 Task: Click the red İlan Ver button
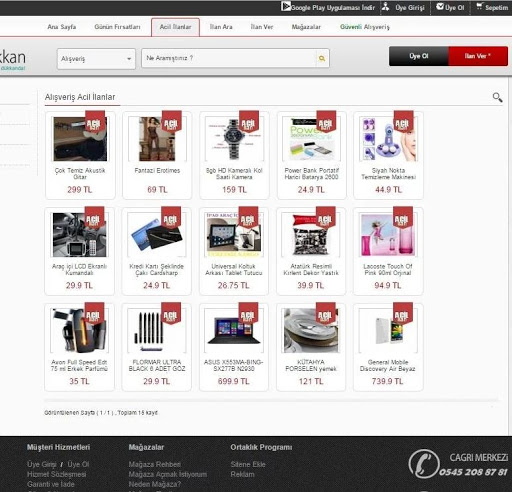pos(478,56)
